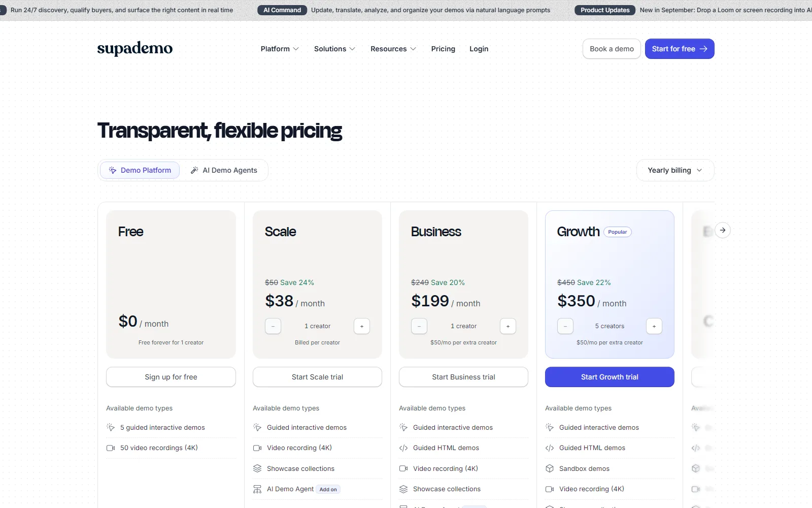Screen dimensions: 812x508
Task: Click Growth plan Video recording camera icon
Action: 550,489
